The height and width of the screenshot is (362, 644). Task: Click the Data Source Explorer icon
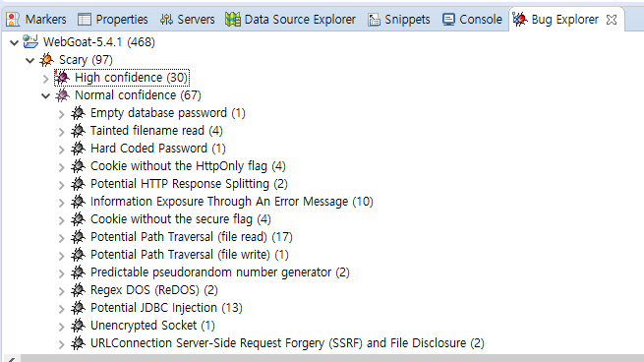233,20
